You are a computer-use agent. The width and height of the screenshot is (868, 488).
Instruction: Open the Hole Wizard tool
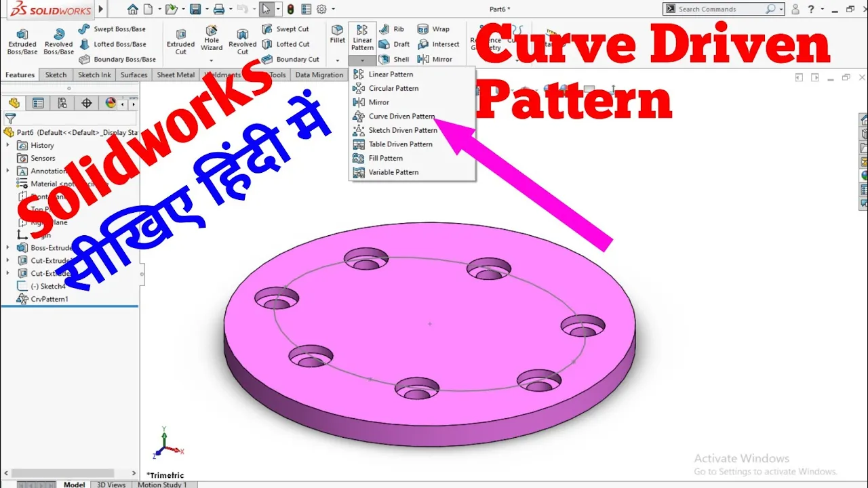(212, 38)
